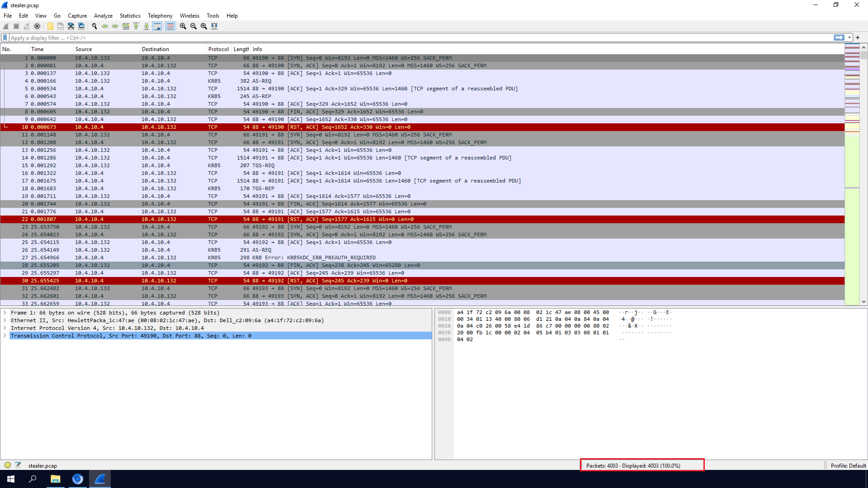Click the open capture file folder icon
The height and width of the screenshot is (488, 868).
pyautogui.click(x=50, y=26)
